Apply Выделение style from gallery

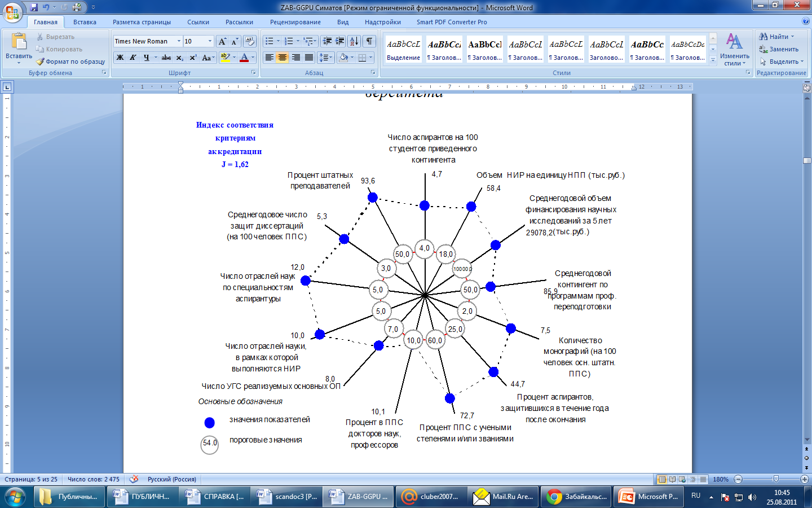tap(404, 49)
